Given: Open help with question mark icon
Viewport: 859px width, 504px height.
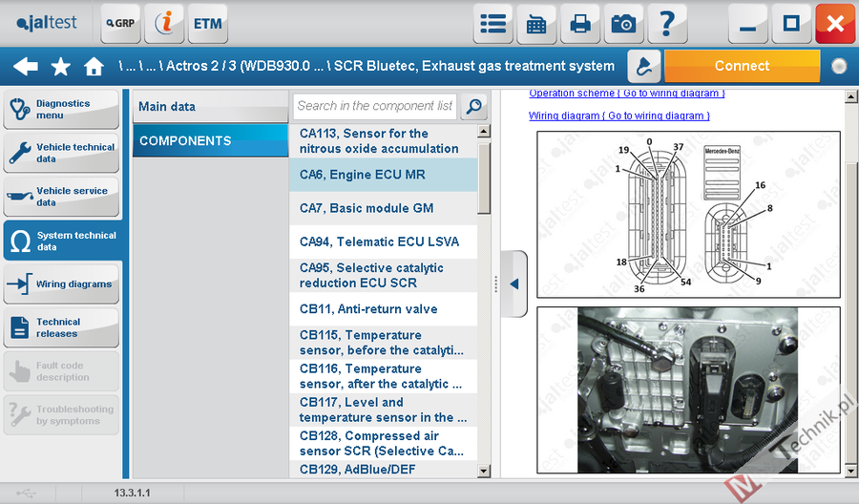Looking at the screenshot, I should point(667,24).
